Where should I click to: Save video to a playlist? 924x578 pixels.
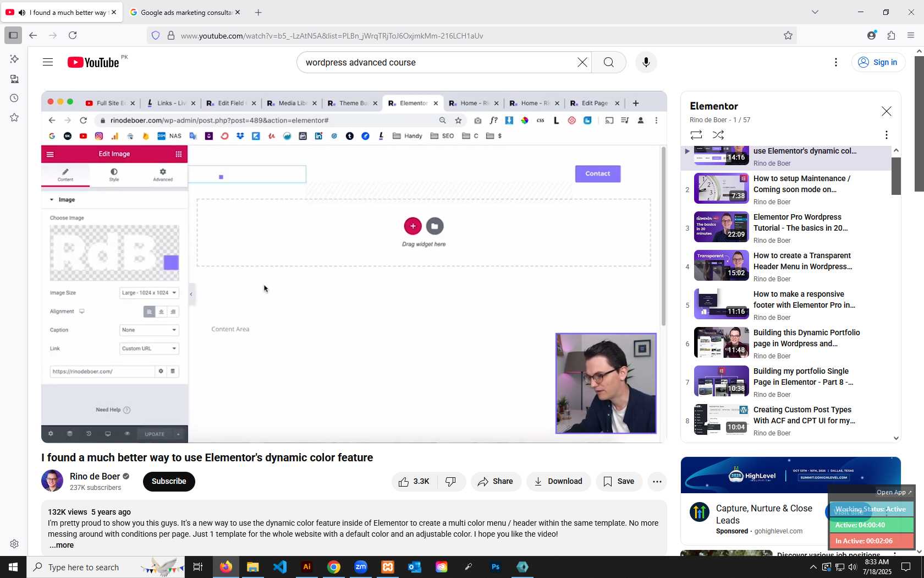(x=619, y=482)
